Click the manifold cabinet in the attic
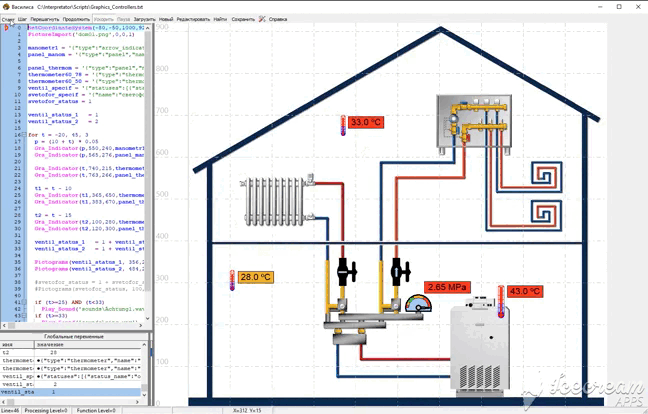Image resolution: width=648 pixels, height=414 pixels. coord(474,124)
